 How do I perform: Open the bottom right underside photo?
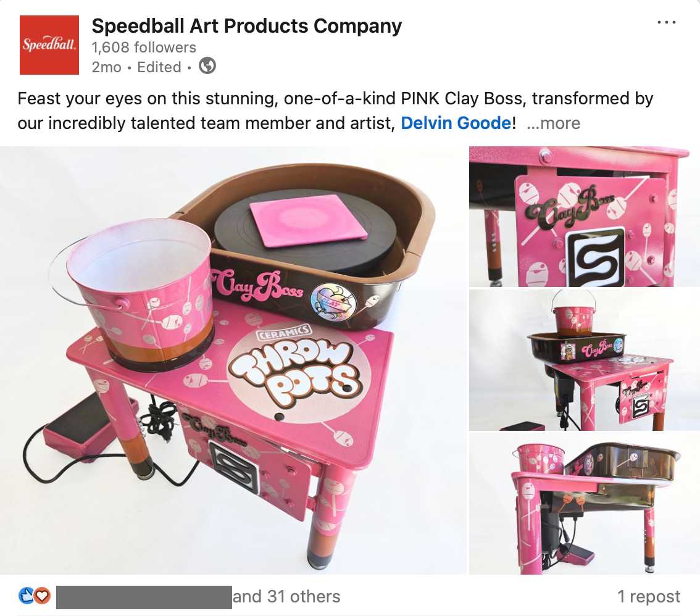585,504
